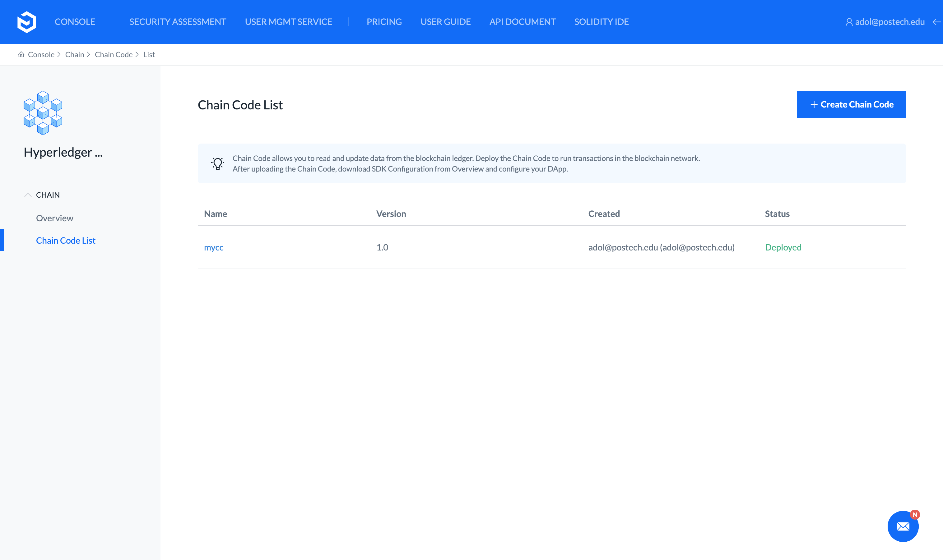Open the SOLIDITY IDE link
Image resolution: width=943 pixels, height=560 pixels.
click(601, 22)
